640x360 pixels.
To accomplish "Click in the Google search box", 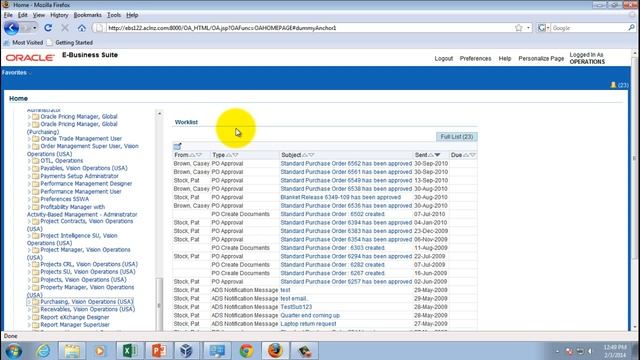I will click(x=589, y=28).
